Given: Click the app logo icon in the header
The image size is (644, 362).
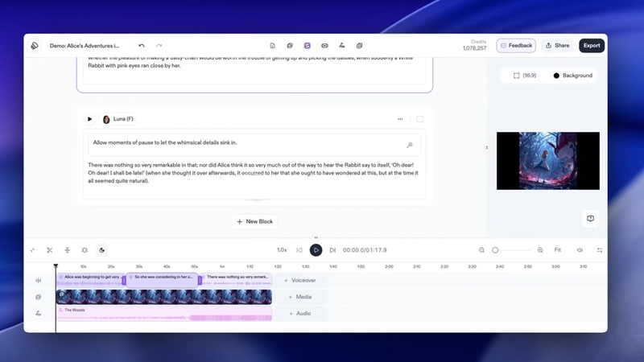Looking at the screenshot, I should click(x=35, y=46).
